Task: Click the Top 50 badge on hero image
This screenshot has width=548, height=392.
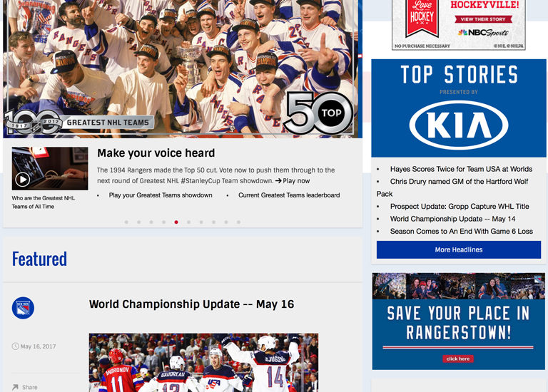Action: (x=318, y=113)
